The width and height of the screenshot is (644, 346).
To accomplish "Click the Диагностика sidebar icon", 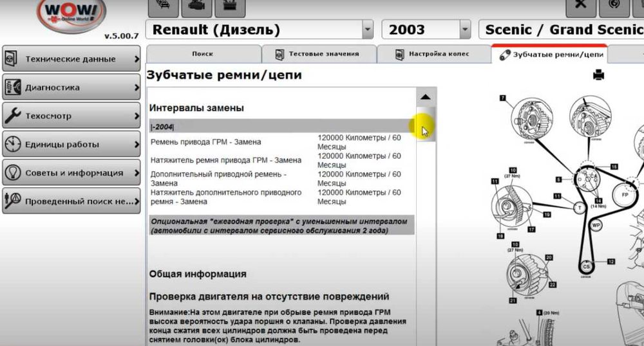I will pos(12,87).
